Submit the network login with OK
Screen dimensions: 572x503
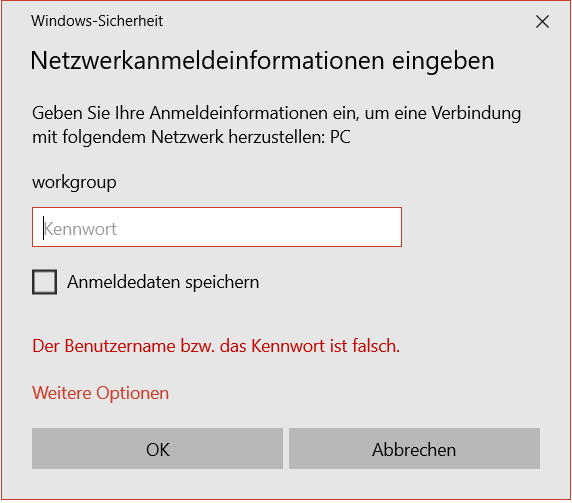point(157,448)
